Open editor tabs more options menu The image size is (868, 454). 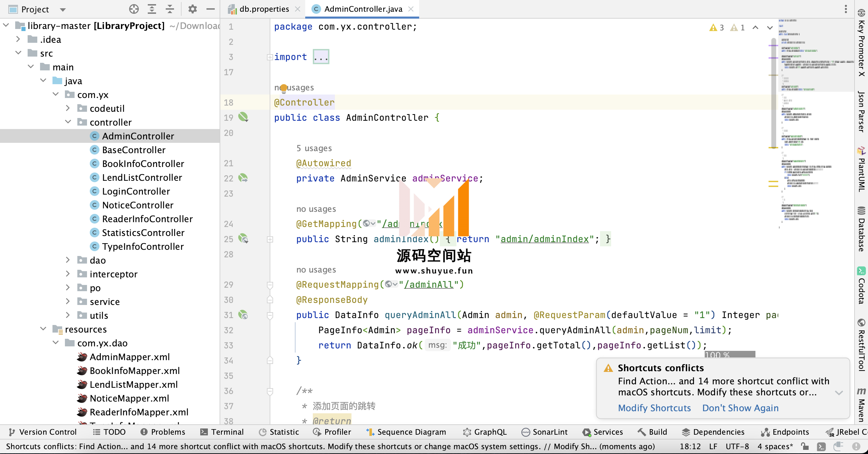coord(846,9)
